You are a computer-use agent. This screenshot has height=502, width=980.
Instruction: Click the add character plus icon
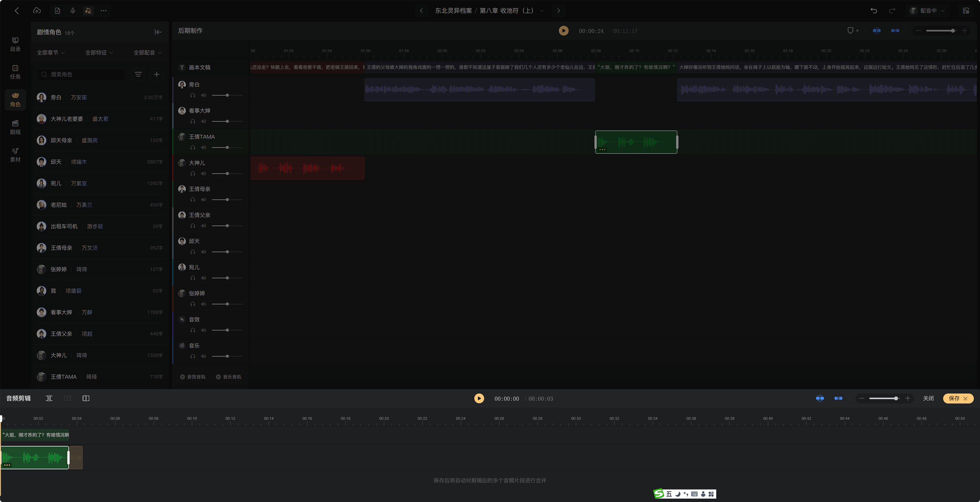click(157, 74)
